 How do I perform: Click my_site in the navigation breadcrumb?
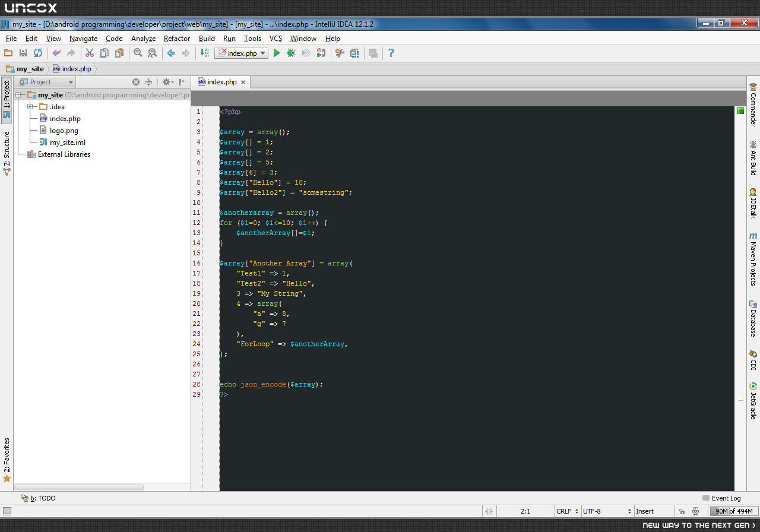click(24, 69)
